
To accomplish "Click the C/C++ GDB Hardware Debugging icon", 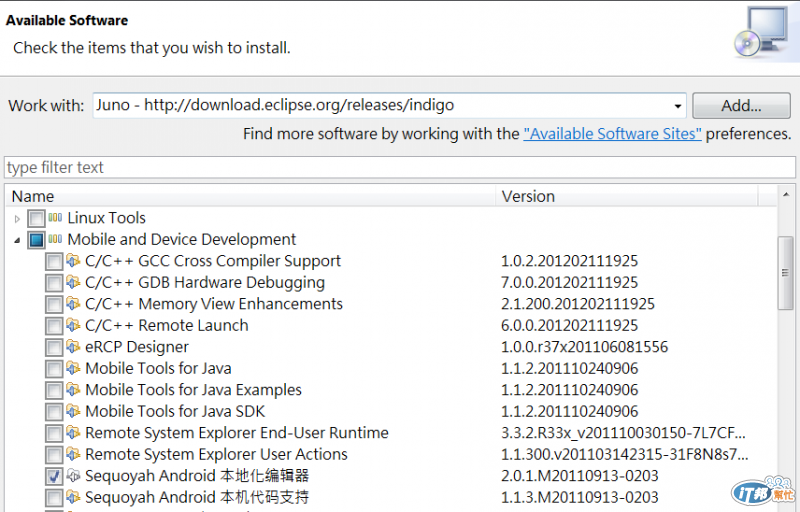I will 73,283.
